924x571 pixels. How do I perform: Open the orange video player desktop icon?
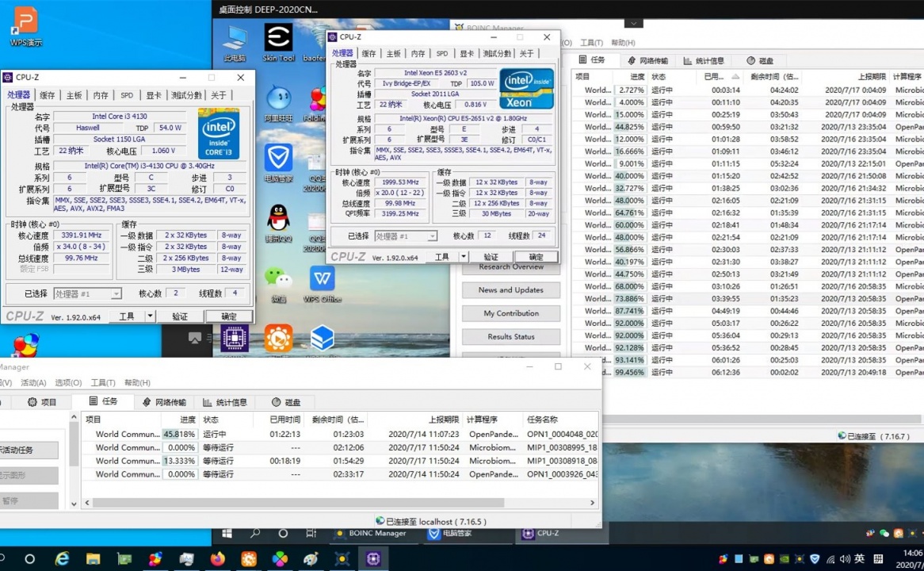pyautogui.click(x=278, y=339)
